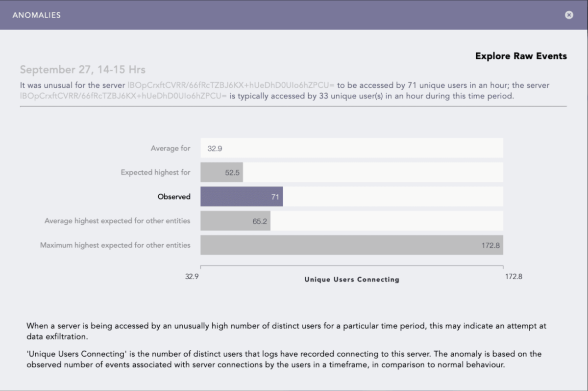Select the Average highest expected bar 65.2
This screenshot has height=391, width=588.
pyautogui.click(x=235, y=221)
